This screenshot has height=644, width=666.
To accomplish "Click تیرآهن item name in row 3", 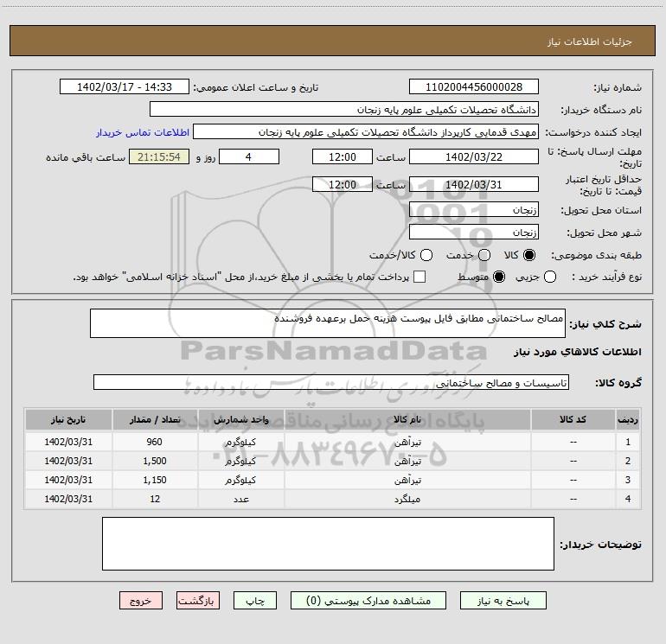I will click(407, 480).
